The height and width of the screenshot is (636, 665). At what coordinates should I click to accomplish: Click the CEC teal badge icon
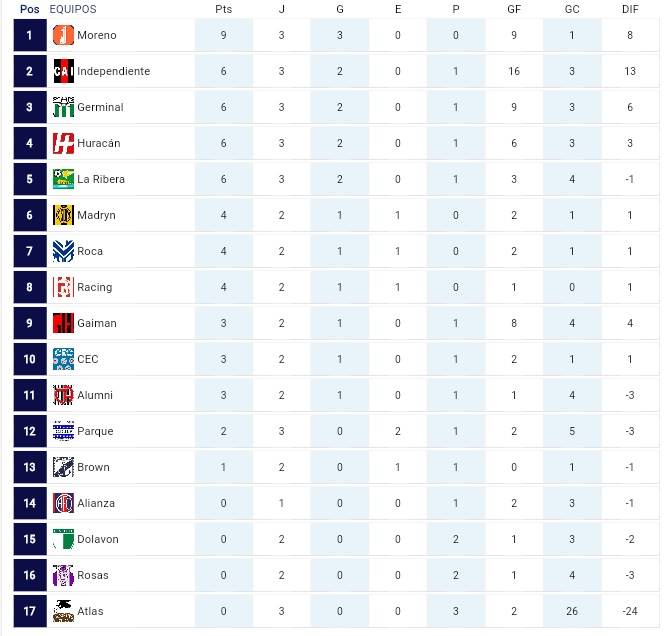(63, 359)
